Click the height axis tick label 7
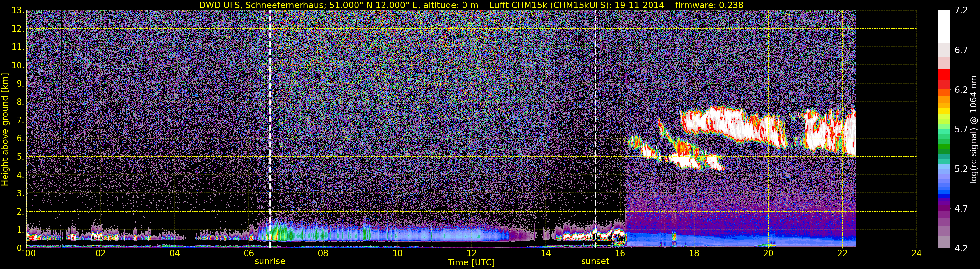This screenshot has width=980, height=269. [20, 120]
